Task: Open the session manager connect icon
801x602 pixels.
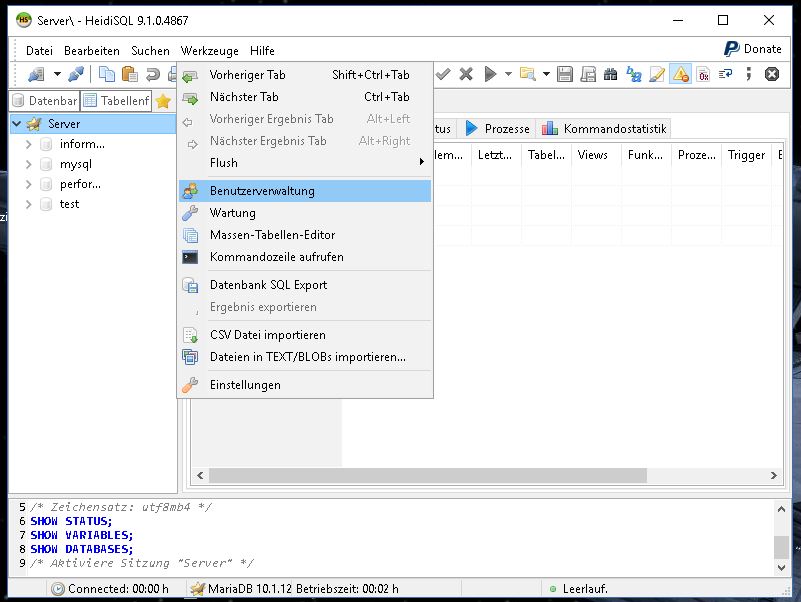Action: (36, 75)
